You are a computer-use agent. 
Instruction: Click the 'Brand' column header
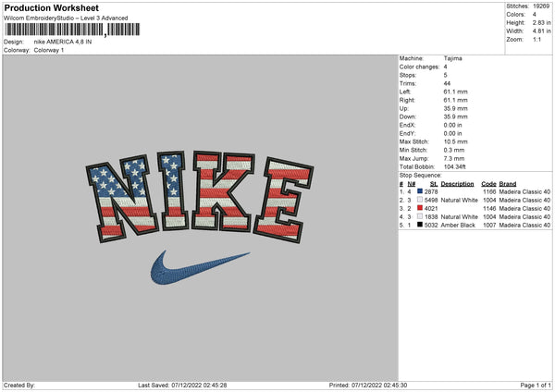point(508,184)
